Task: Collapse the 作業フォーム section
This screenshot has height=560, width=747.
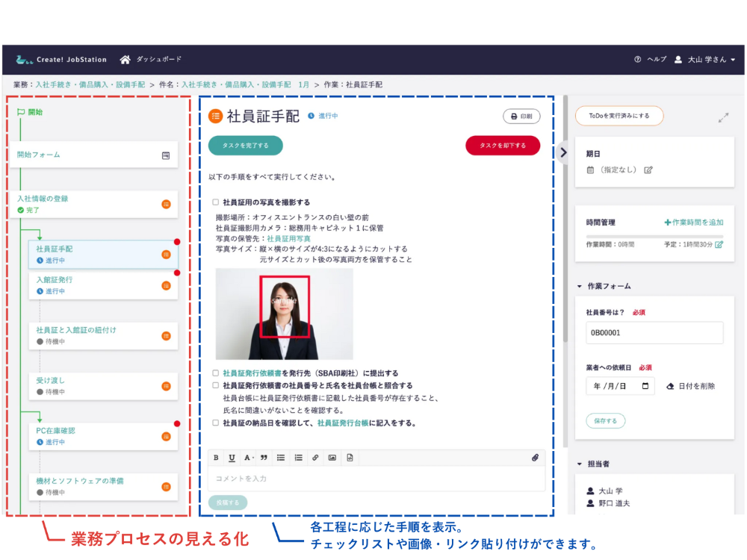Action: tap(580, 286)
